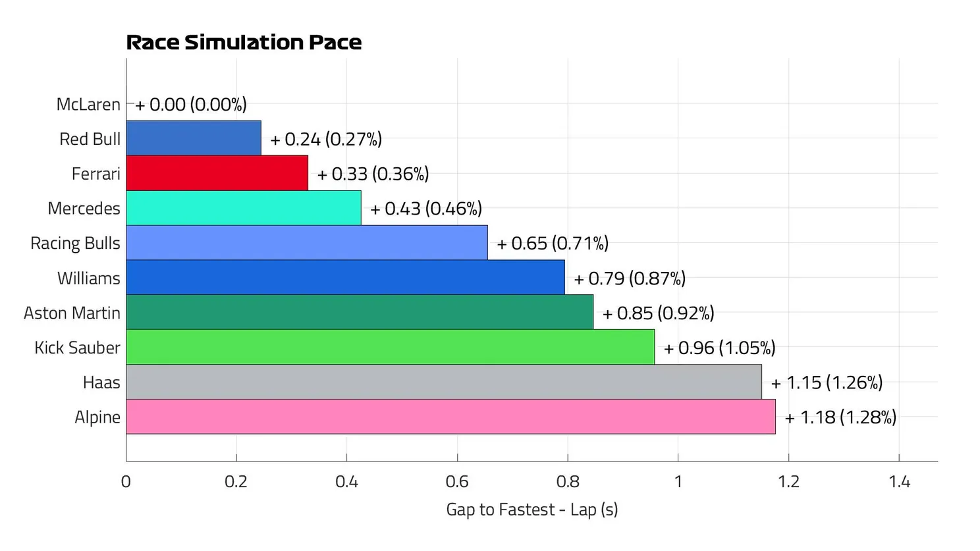The width and height of the screenshot is (980, 551).
Task: Pick the dark green Aston Martin bar
Action: [359, 313]
